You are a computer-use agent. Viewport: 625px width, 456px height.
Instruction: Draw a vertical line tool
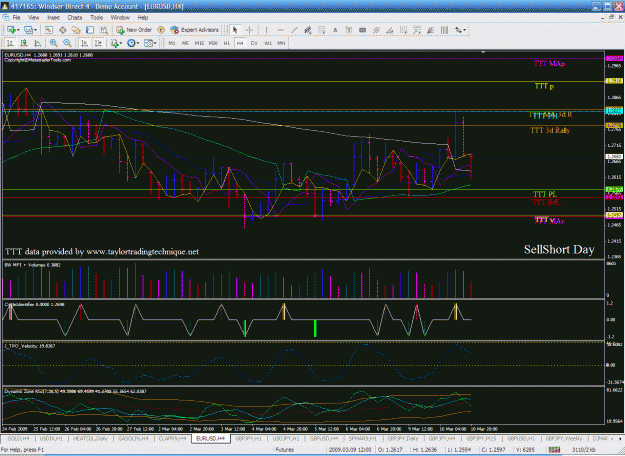(266, 30)
